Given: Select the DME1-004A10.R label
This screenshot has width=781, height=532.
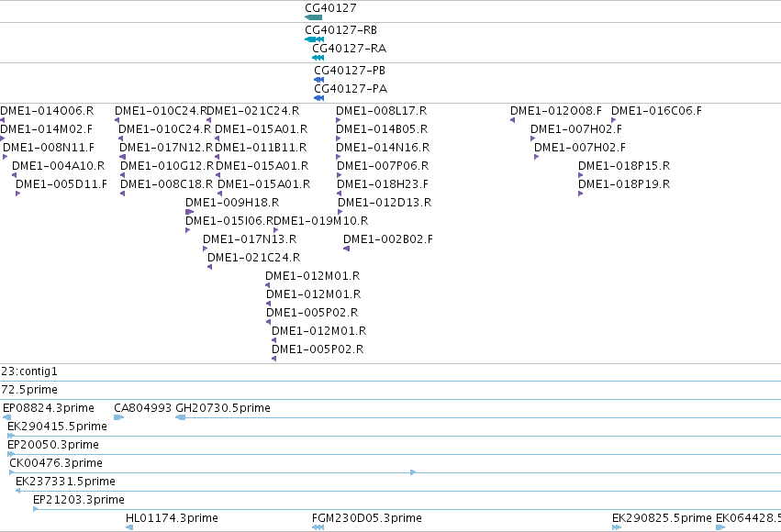Looking at the screenshot, I should (58, 166).
